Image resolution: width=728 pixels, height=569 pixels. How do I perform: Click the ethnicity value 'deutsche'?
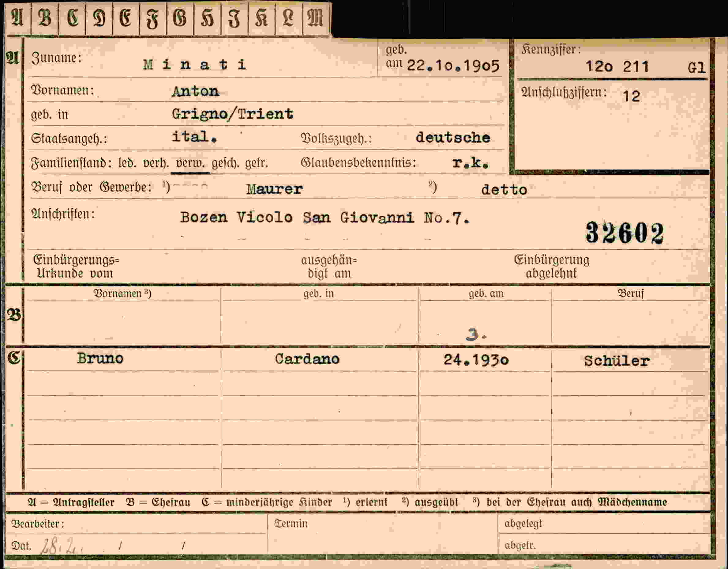click(x=453, y=137)
